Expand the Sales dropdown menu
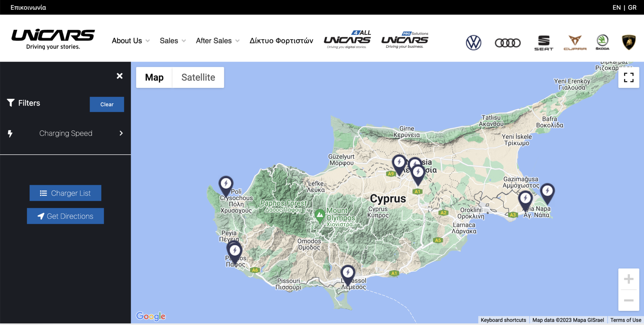Screen dimensions: 644x325 click(x=173, y=41)
